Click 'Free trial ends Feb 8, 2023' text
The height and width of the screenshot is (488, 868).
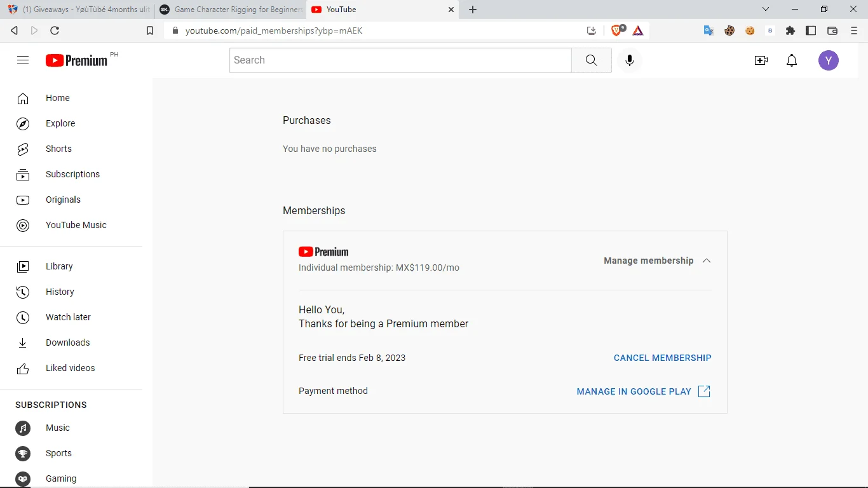tap(352, 358)
